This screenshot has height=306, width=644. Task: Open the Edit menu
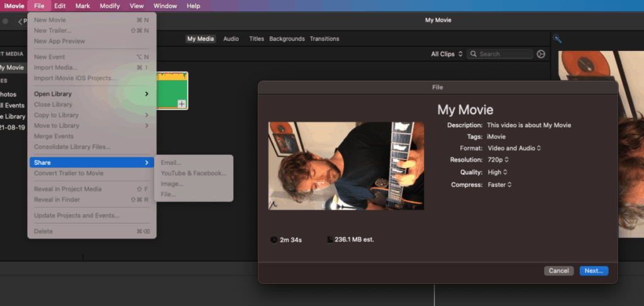click(60, 6)
